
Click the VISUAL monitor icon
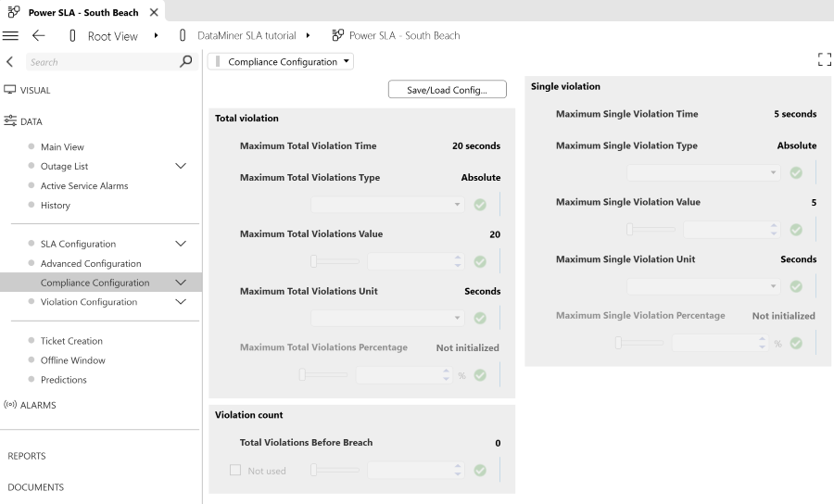coord(9,90)
